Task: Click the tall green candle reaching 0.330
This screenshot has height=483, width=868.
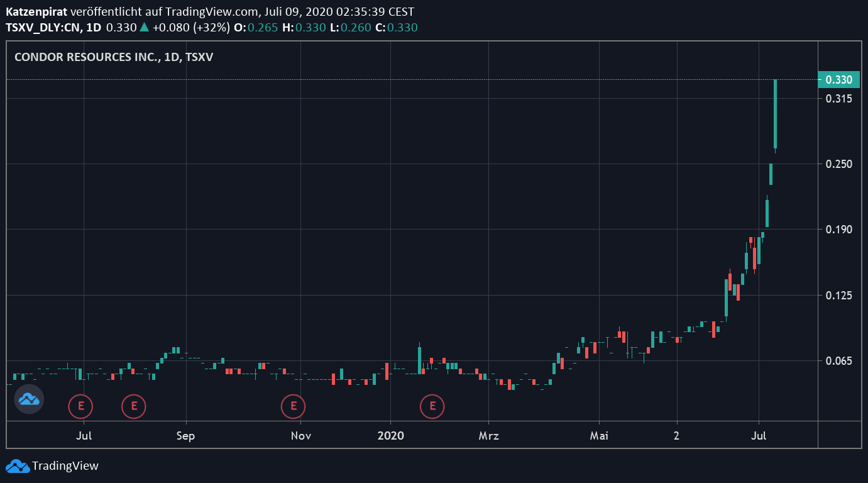Action: click(x=775, y=114)
